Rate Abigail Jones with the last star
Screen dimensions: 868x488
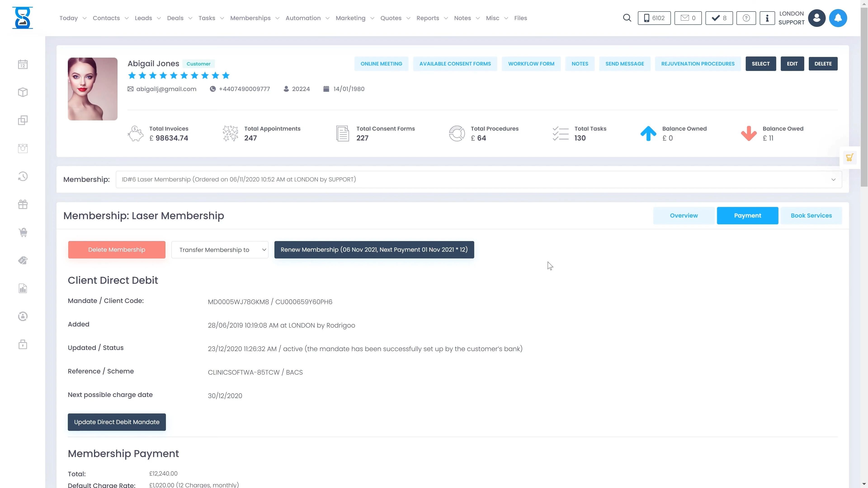(x=226, y=75)
